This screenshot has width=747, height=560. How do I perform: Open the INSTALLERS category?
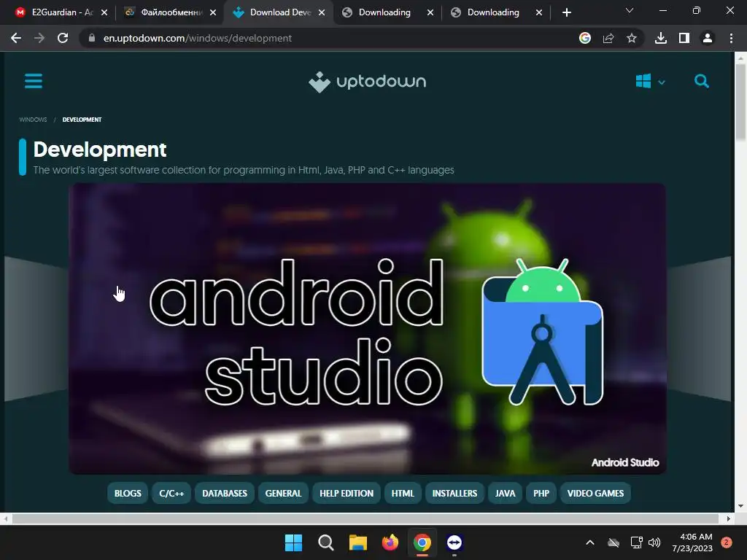454,494
